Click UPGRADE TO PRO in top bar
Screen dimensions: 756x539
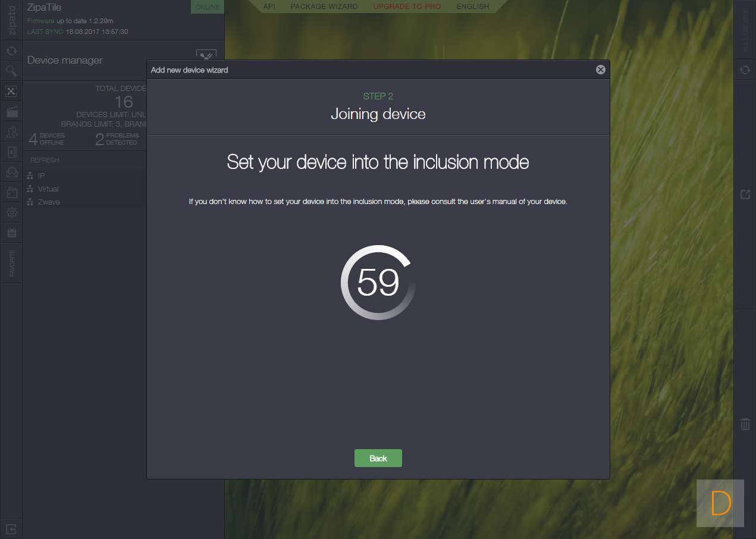coord(407,7)
